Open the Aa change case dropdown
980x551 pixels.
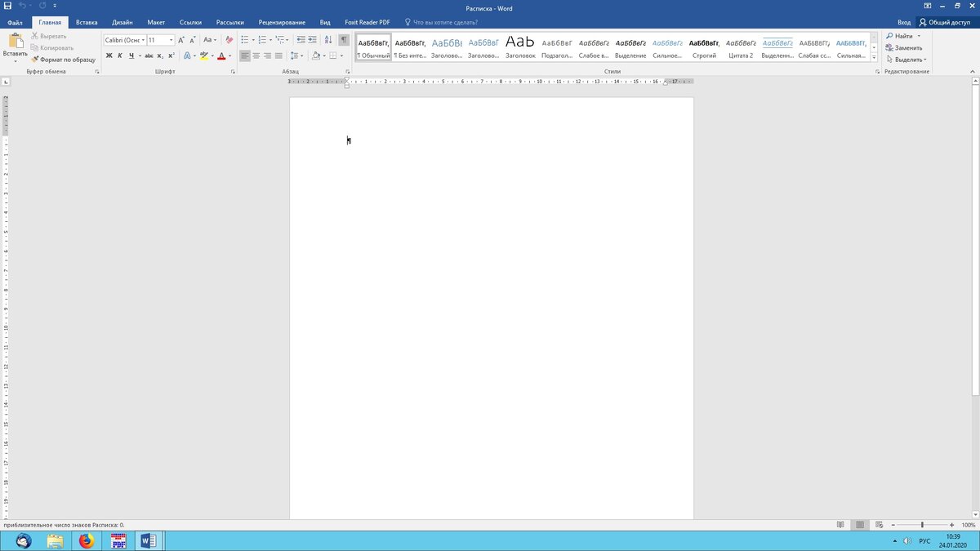click(210, 39)
